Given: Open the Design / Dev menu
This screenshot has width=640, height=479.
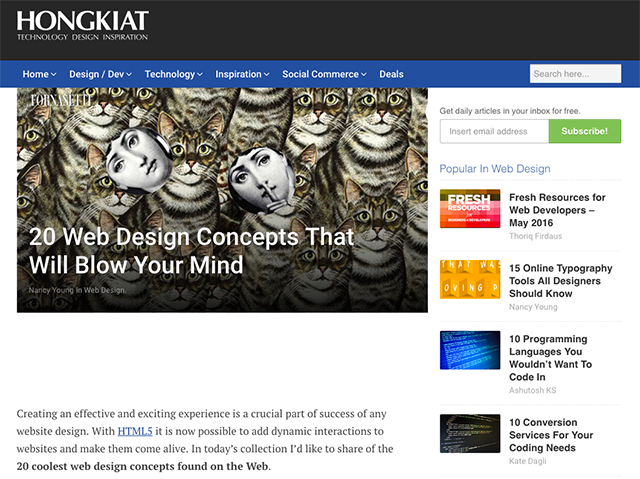Looking at the screenshot, I should pos(96,74).
